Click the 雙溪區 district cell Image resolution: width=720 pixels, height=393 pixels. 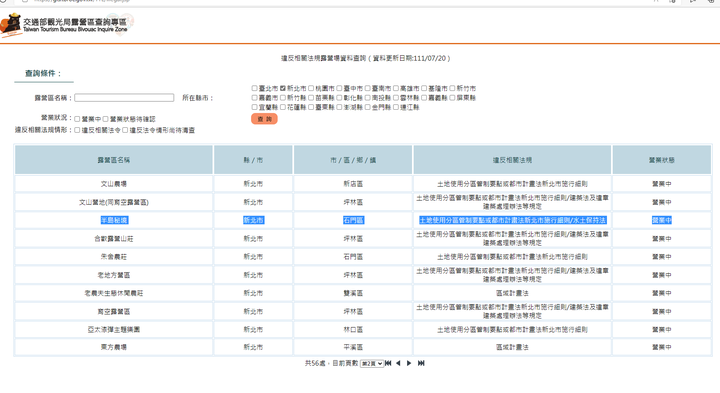pos(353,293)
